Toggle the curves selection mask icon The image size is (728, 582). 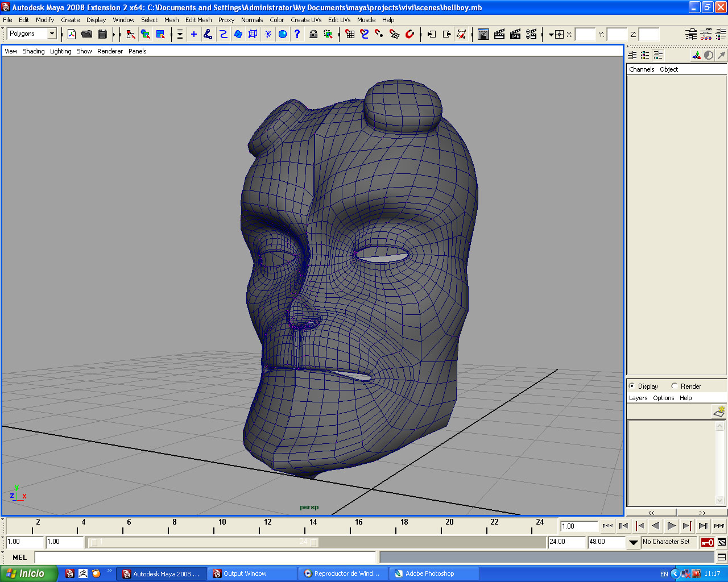pyautogui.click(x=224, y=34)
